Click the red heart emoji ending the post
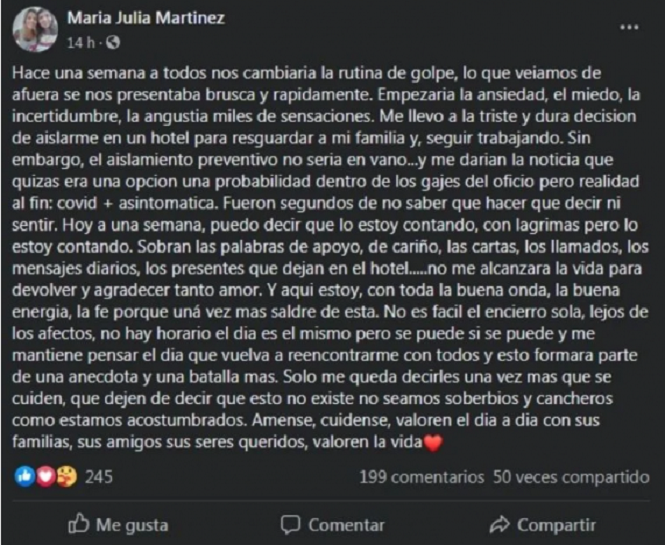Screen dimensions: 665x545 [x=430, y=440]
